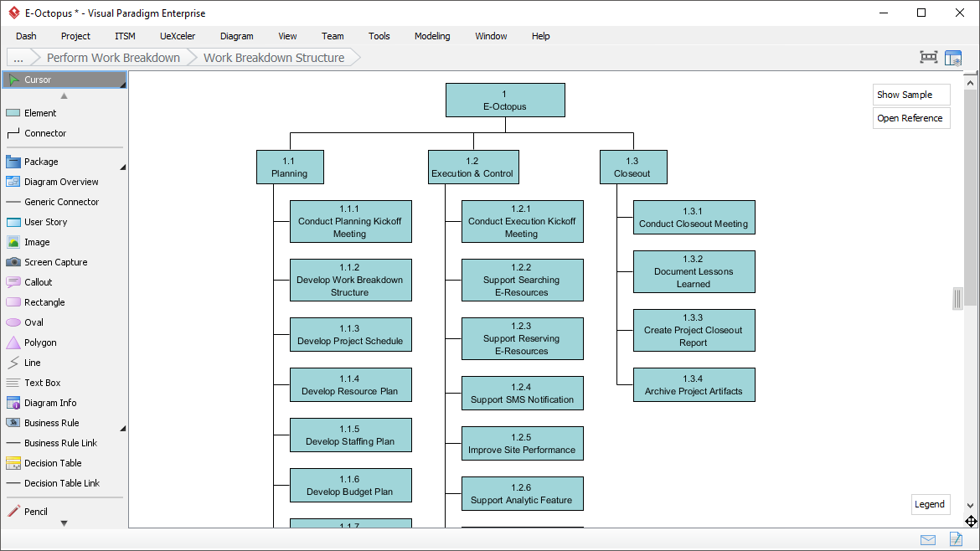Select the Archive Project Artifacts node
The height and width of the screenshot is (551, 980).
pyautogui.click(x=694, y=385)
